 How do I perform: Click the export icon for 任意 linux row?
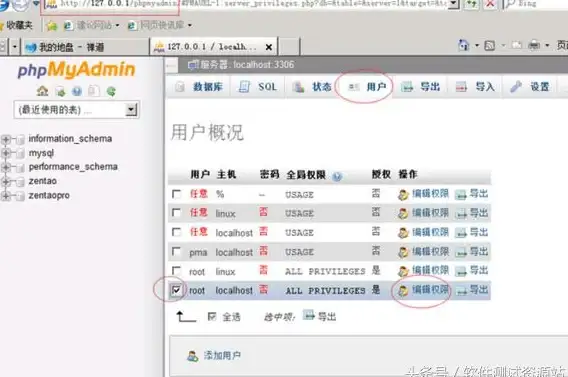[x=461, y=214]
